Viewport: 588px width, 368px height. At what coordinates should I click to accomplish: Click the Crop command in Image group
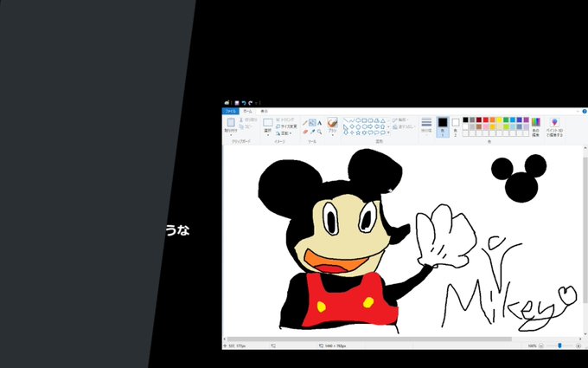(x=285, y=119)
